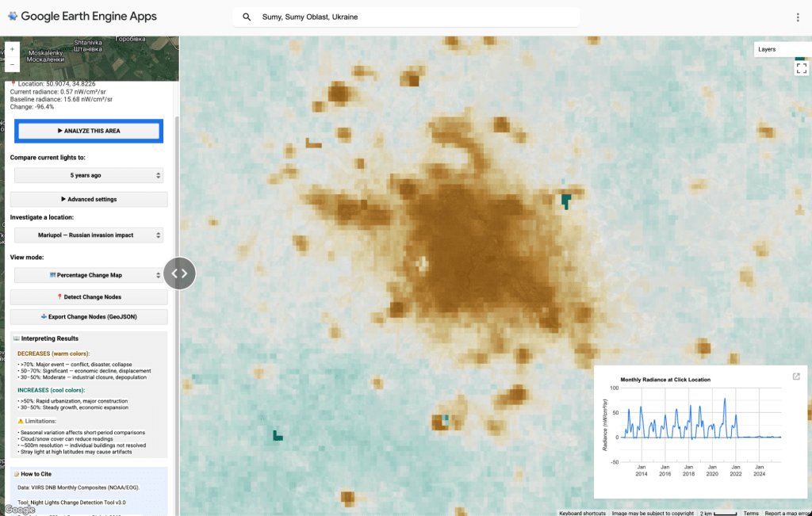
Task: Click the Google logo on the map
Action: (20, 510)
